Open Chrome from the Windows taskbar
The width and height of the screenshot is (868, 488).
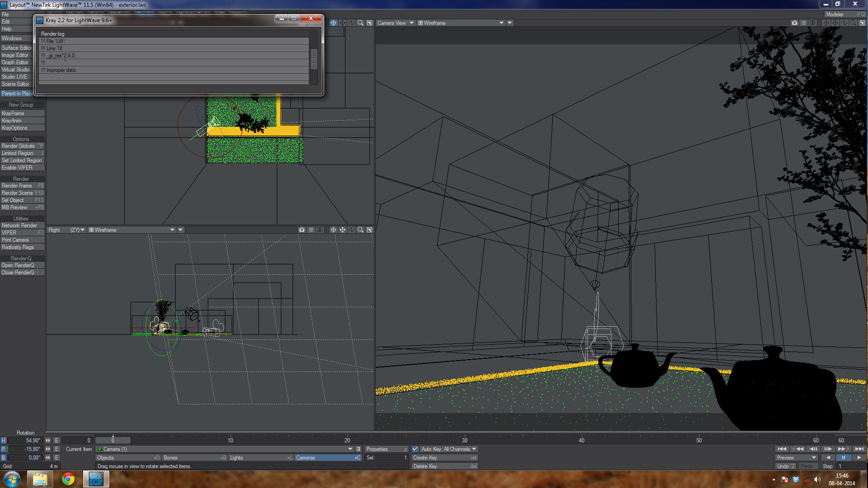68,479
